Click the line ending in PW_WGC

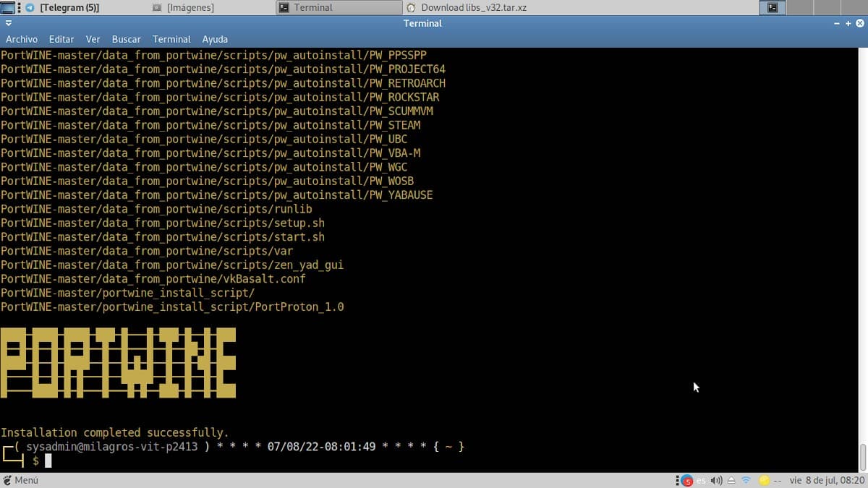tap(204, 167)
